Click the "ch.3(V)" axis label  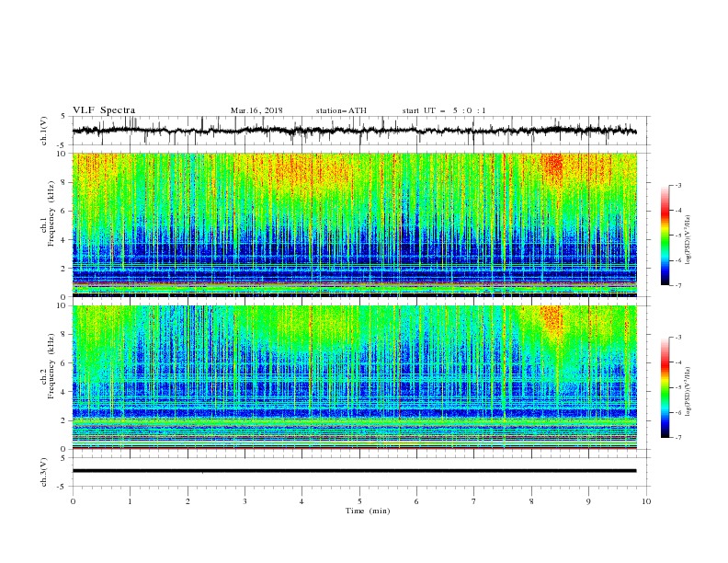pos(44,472)
